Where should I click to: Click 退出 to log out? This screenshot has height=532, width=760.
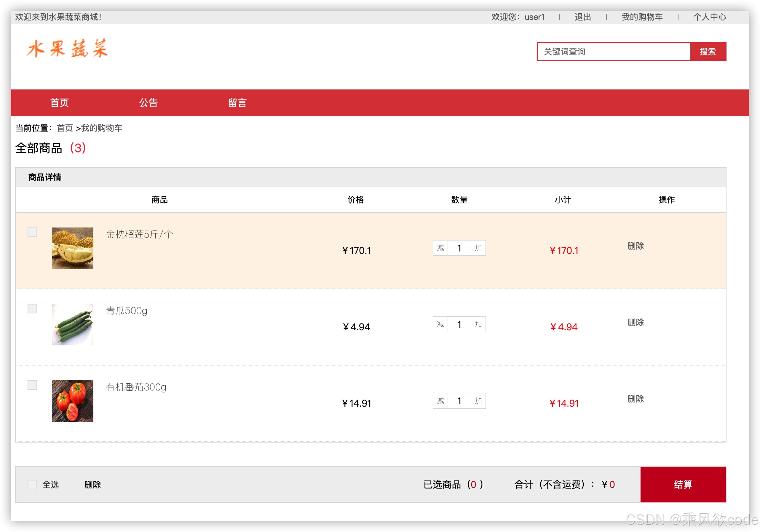(582, 17)
